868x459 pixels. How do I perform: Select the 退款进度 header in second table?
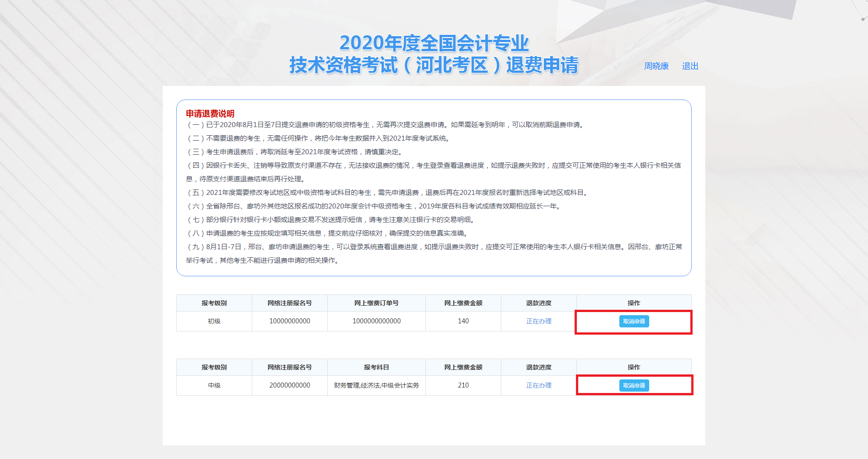[x=538, y=367]
